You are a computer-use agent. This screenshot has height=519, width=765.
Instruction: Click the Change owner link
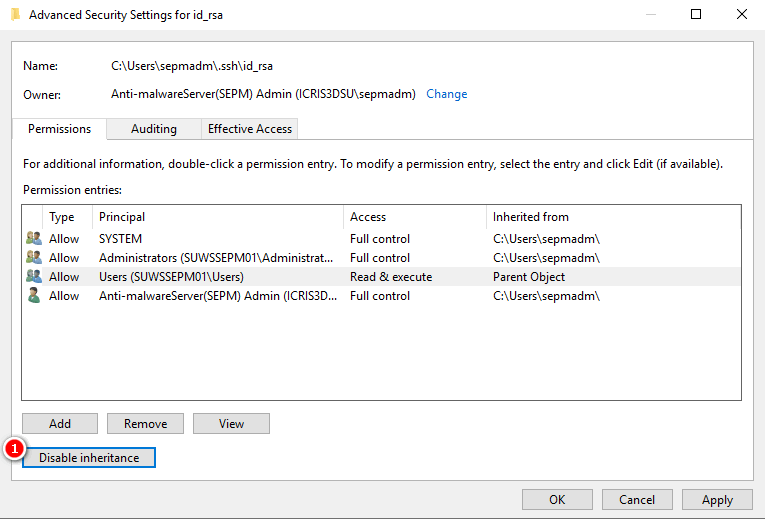pyautogui.click(x=446, y=94)
